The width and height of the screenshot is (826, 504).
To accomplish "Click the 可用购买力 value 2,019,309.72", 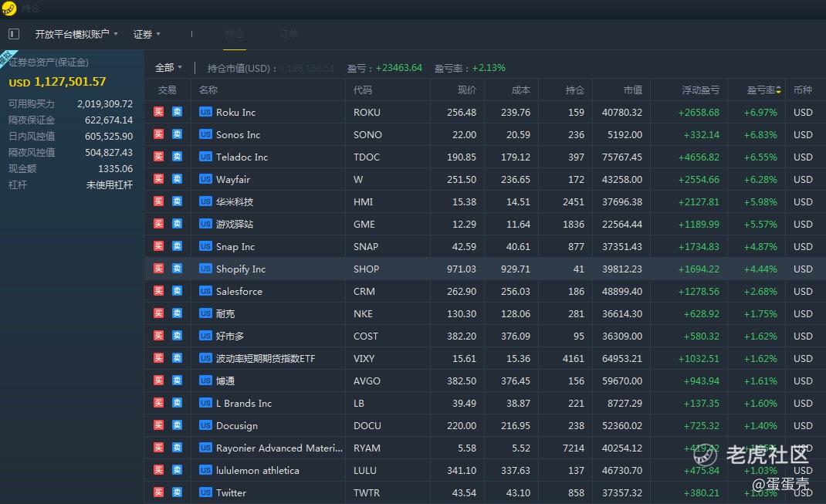I will coord(105,103).
